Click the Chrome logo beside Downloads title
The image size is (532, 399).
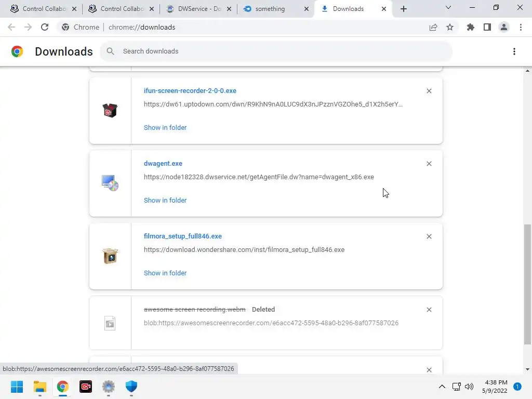17,51
